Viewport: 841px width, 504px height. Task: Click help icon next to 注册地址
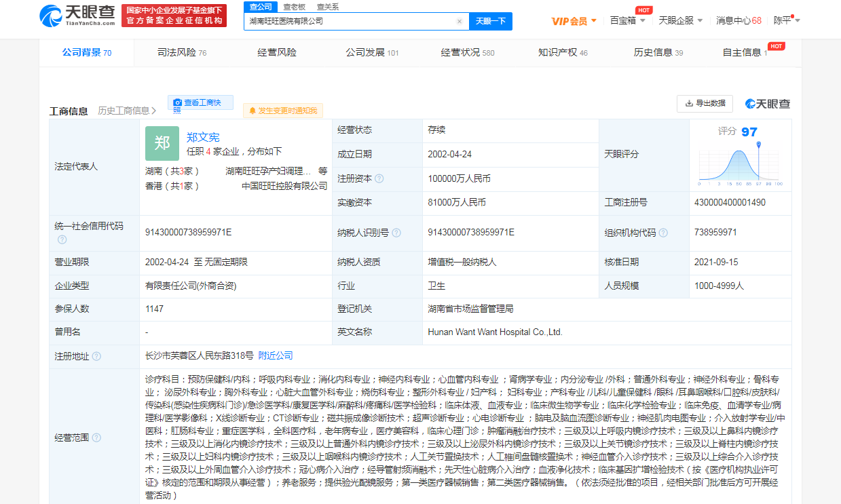[x=96, y=356]
